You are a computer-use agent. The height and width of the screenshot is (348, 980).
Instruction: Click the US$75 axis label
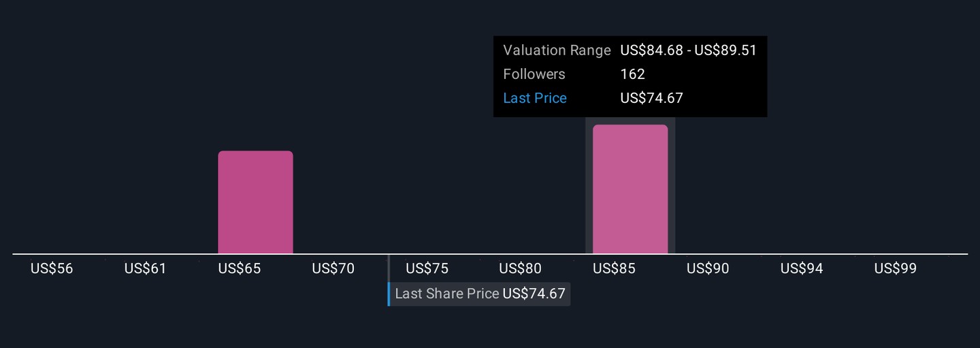tap(427, 269)
